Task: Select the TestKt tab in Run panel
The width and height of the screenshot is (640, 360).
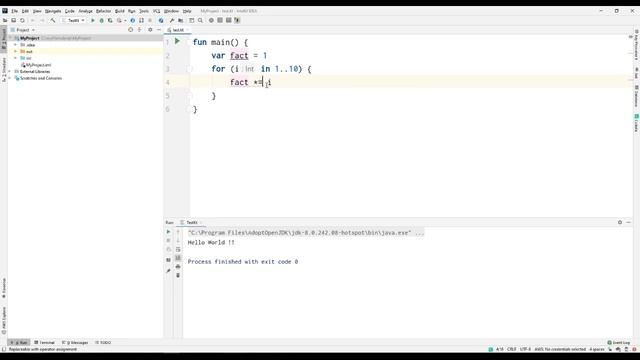Action: (192, 222)
